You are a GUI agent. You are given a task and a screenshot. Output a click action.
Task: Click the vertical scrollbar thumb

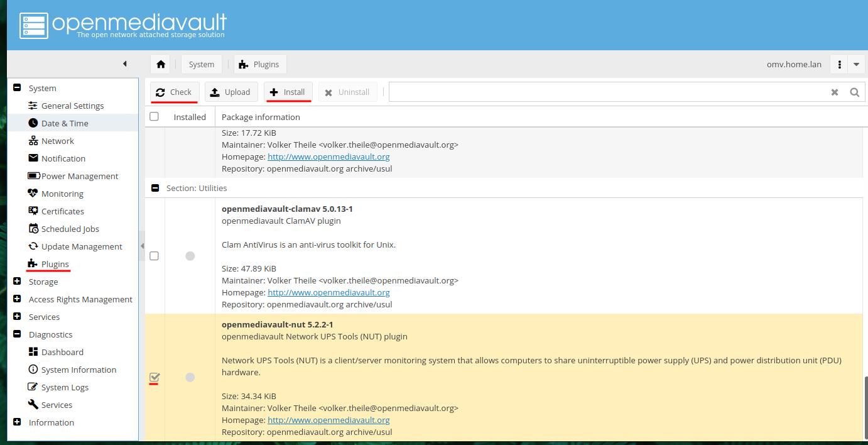[865, 409]
